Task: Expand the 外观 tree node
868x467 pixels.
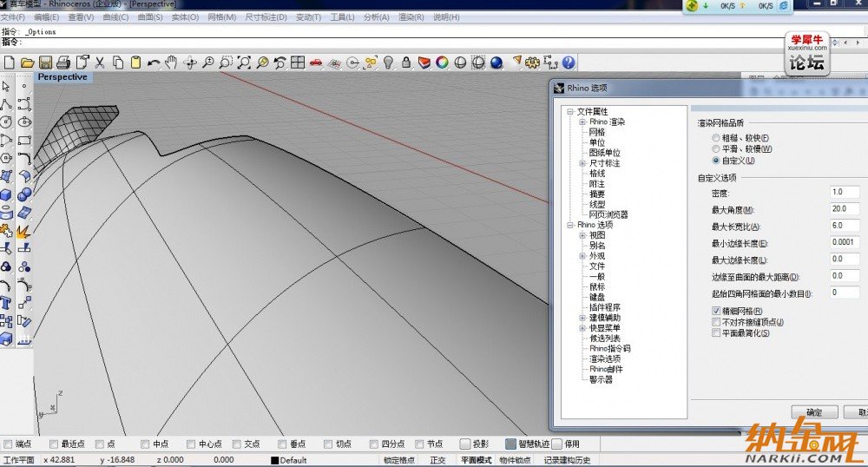Action: pyautogui.click(x=582, y=256)
